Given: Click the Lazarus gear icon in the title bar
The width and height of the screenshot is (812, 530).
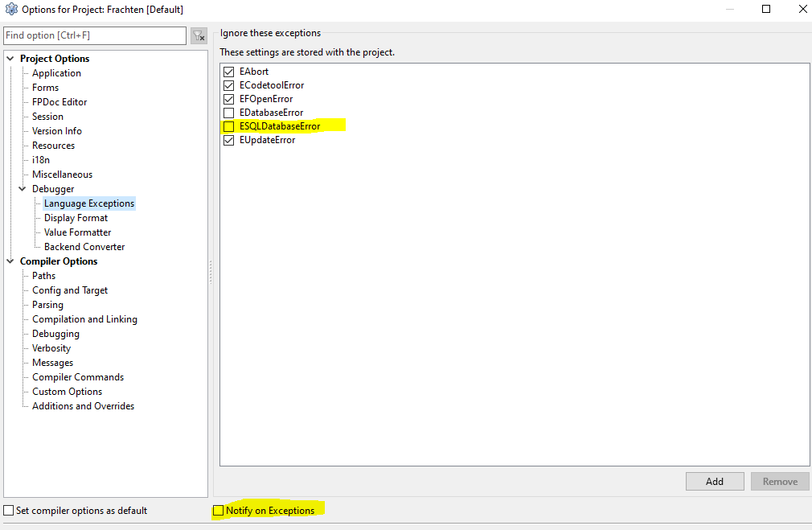Looking at the screenshot, I should tap(11, 10).
